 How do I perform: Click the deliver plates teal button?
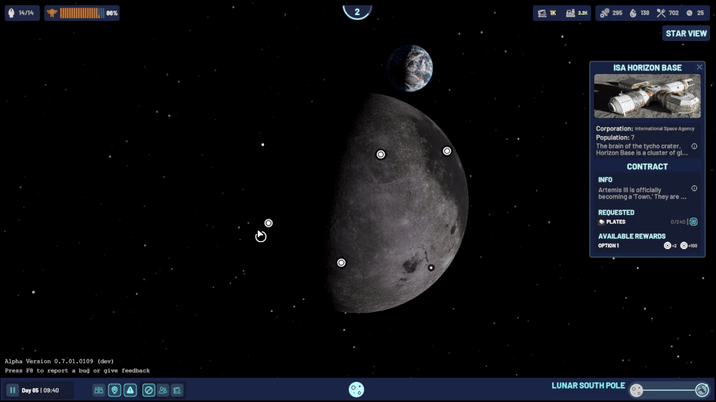[694, 222]
